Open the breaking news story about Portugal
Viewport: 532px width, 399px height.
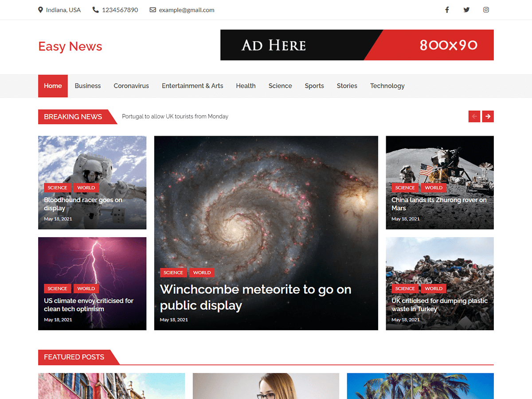175,116
